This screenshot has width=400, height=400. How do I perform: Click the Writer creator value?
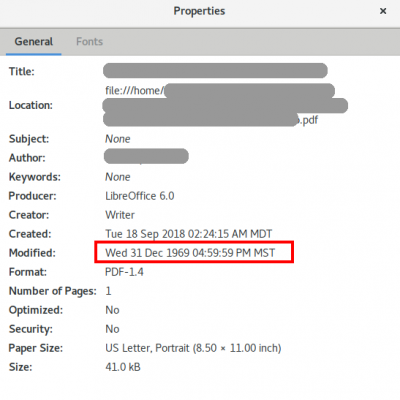[120, 215]
